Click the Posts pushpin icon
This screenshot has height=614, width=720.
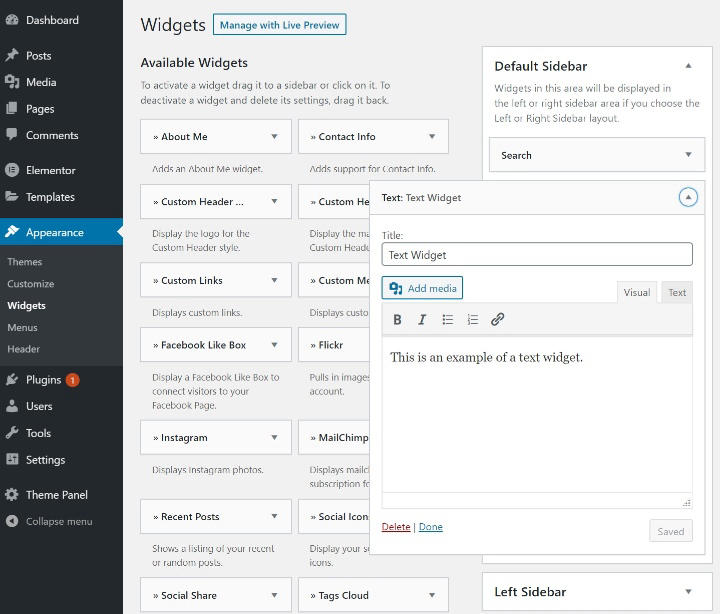pyautogui.click(x=12, y=55)
